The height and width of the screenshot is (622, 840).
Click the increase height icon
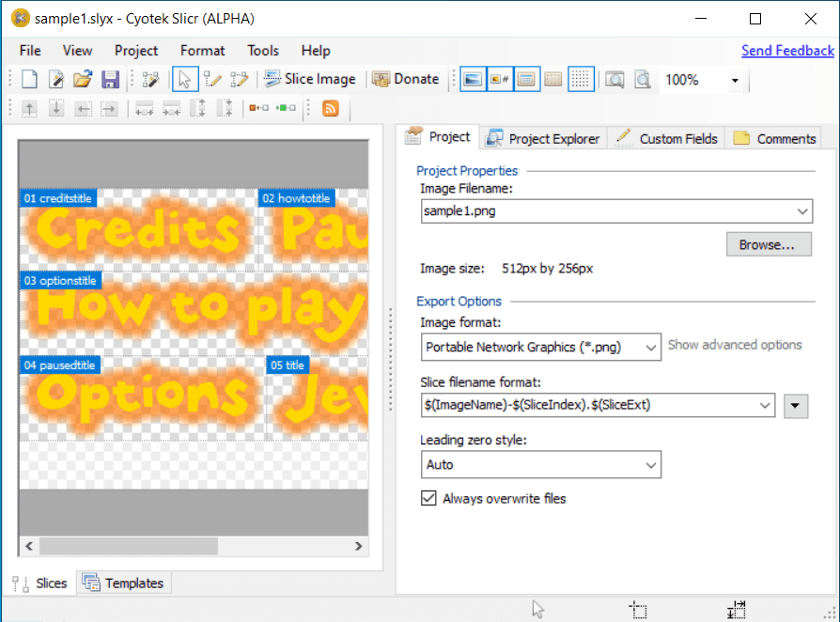click(198, 109)
